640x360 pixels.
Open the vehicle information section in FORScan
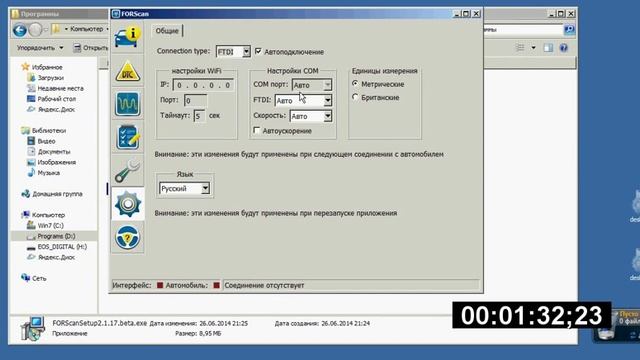point(128,37)
